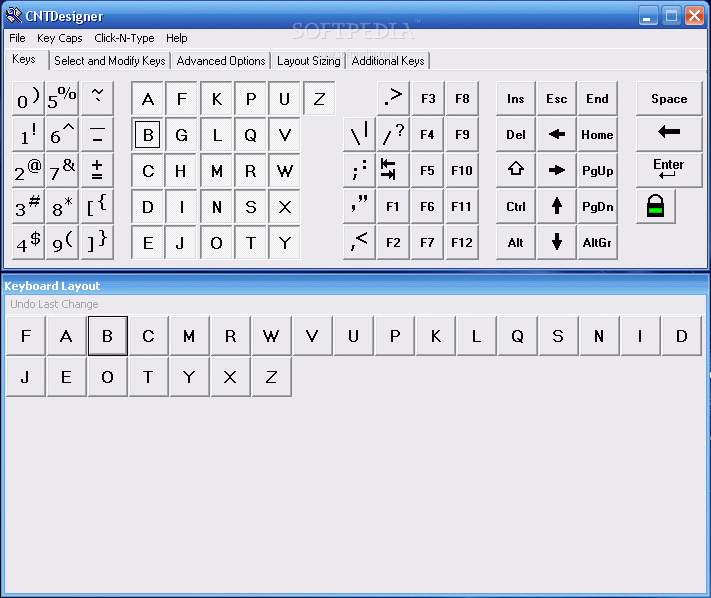Image resolution: width=711 pixels, height=598 pixels.
Task: Pick the 2 and @ key
Action: (28, 170)
